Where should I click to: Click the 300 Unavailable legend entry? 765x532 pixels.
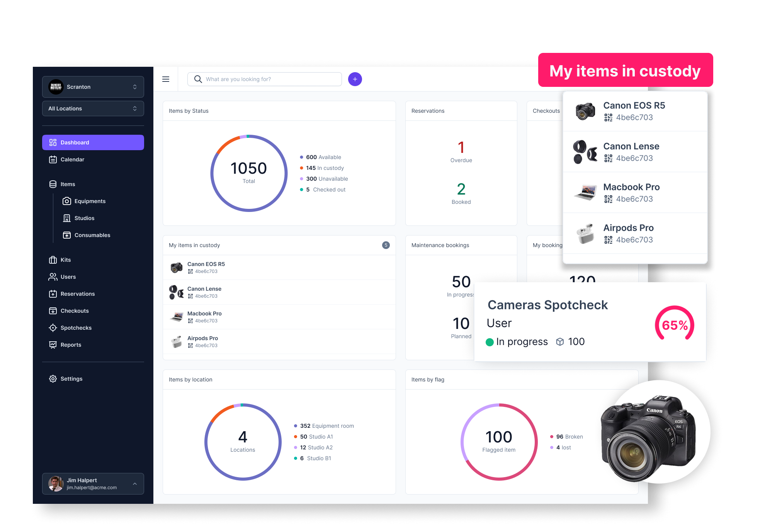coord(324,179)
